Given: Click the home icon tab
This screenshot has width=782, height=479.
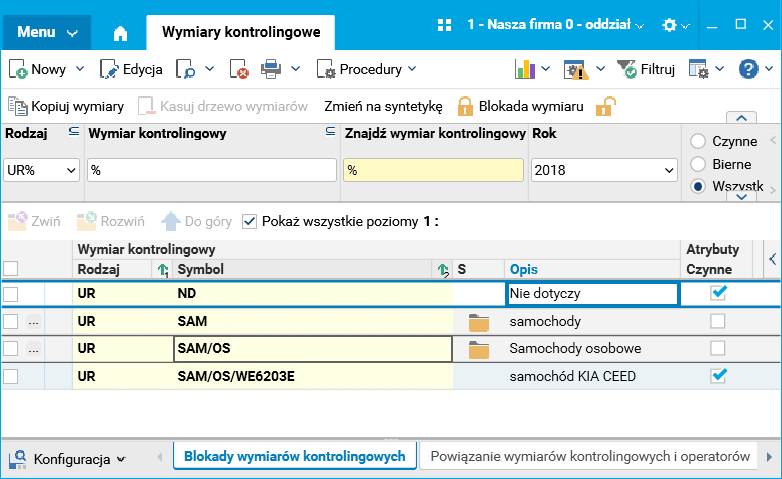Looking at the screenshot, I should (120, 33).
